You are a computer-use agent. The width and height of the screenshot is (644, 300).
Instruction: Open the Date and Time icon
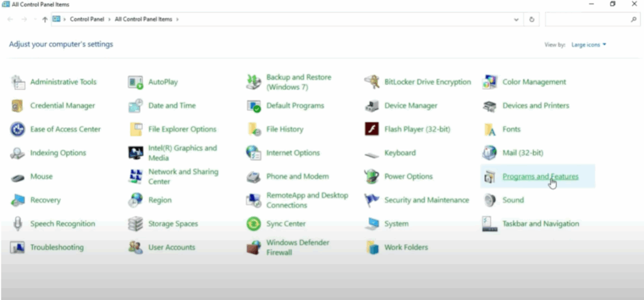(x=136, y=106)
